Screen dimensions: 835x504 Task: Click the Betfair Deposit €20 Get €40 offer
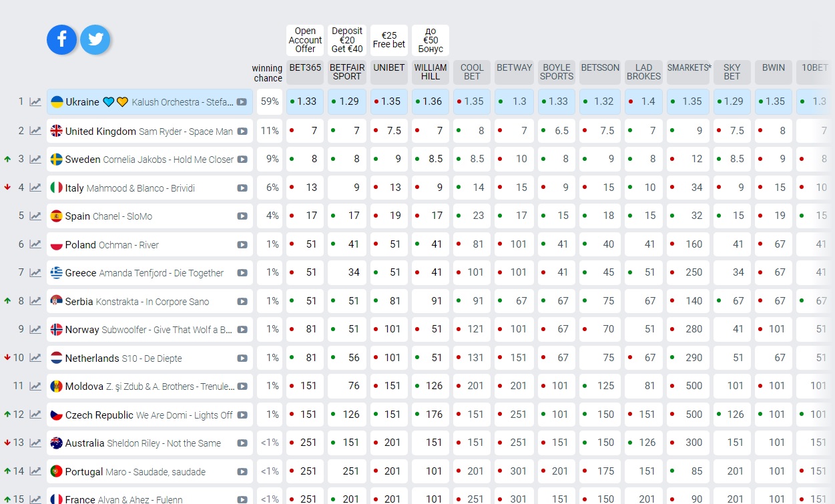click(347, 40)
